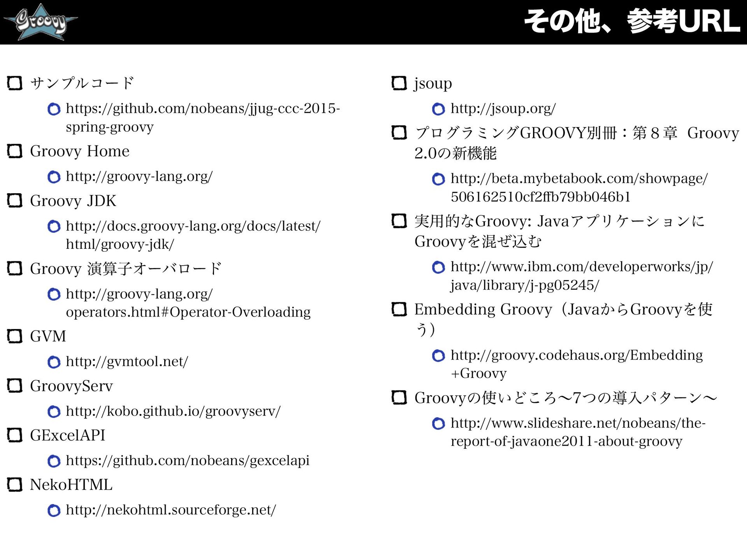Open the Groovy JDK docs link
This screenshot has height=560, width=747.
tap(193, 235)
